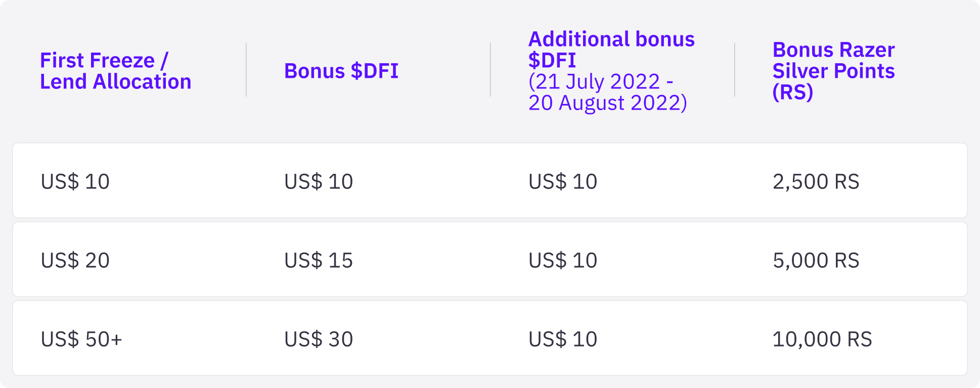
Task: Click the 10,000 RS cell
Action: (x=822, y=339)
